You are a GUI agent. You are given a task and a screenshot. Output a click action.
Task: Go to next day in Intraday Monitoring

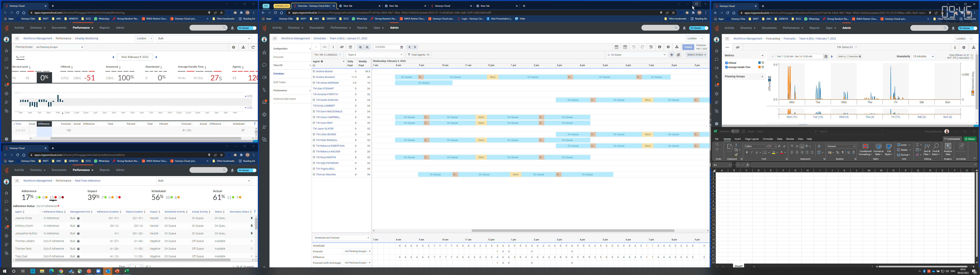tap(156, 57)
